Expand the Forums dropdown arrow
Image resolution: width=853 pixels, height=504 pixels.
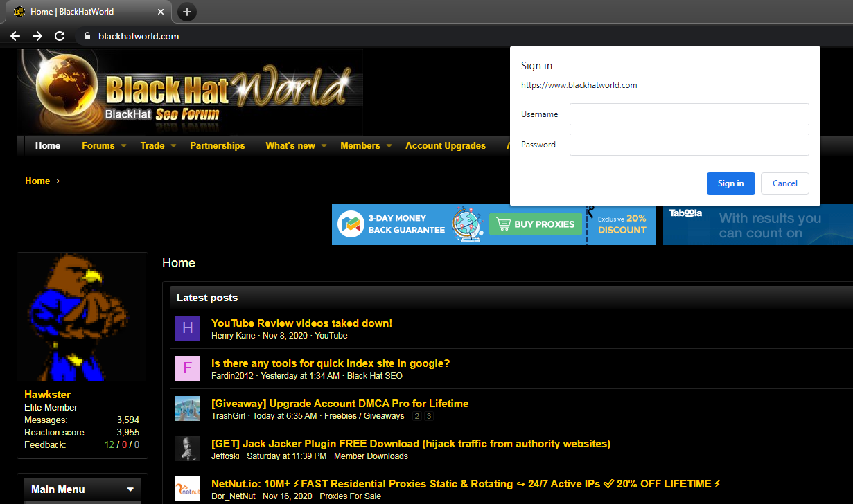123,146
